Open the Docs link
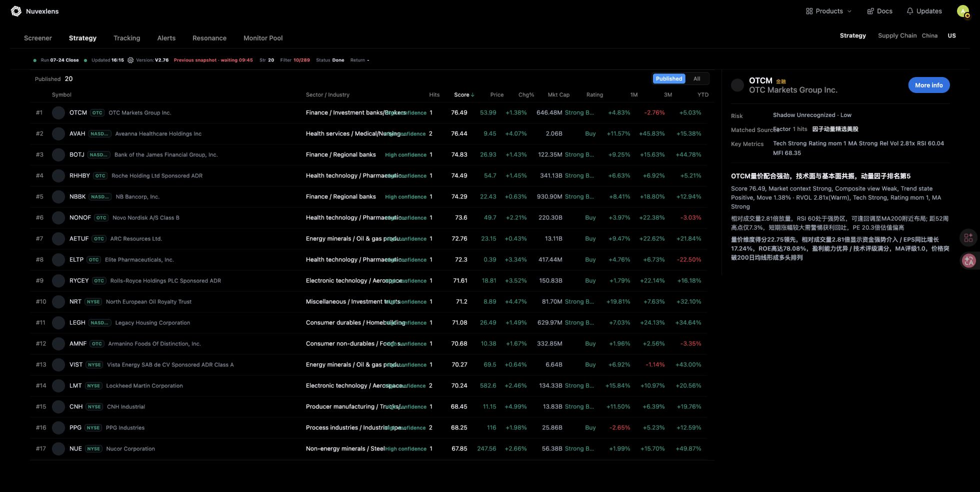Image resolution: width=980 pixels, height=492 pixels. tap(879, 11)
